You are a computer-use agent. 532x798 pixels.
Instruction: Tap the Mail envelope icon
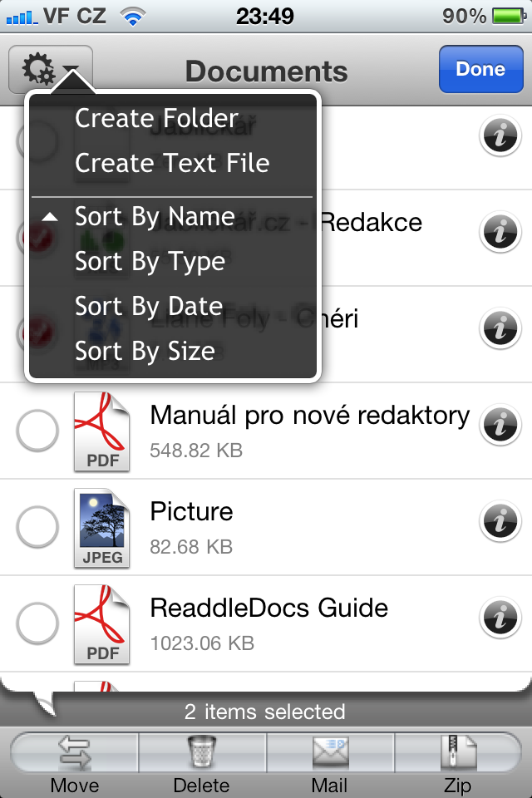330,752
